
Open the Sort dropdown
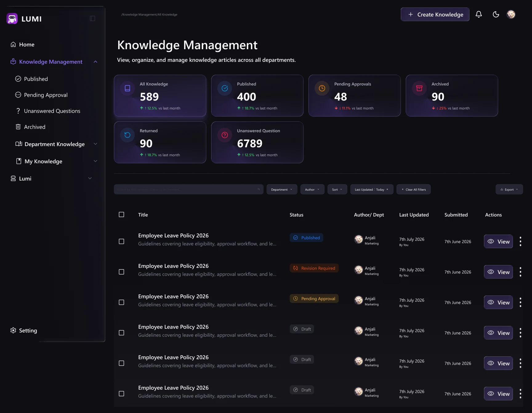[x=337, y=189]
